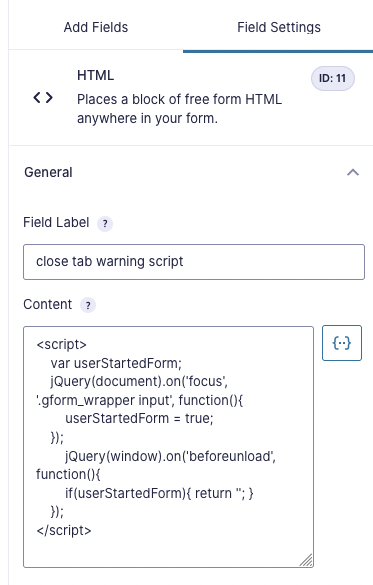Click the HTML code brackets icon
Viewport: 373px width, 585px height.
(43, 98)
